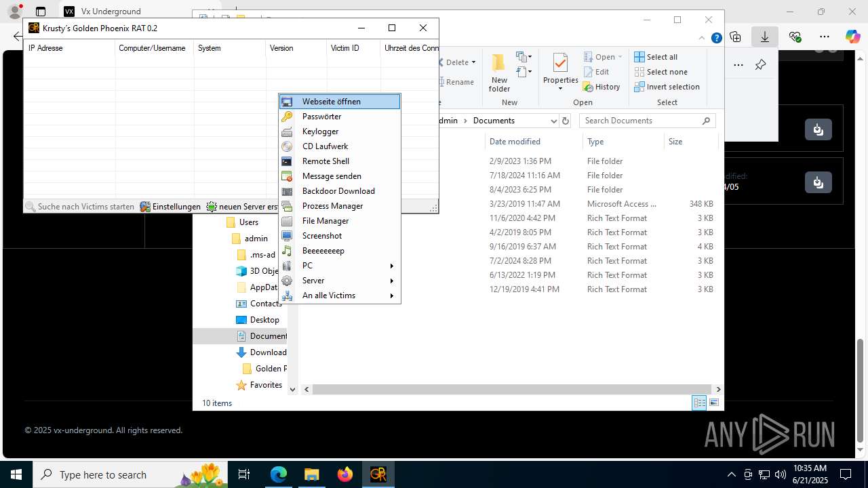Image resolution: width=868 pixels, height=488 pixels.
Task: Click the Message senden icon
Action: [287, 176]
